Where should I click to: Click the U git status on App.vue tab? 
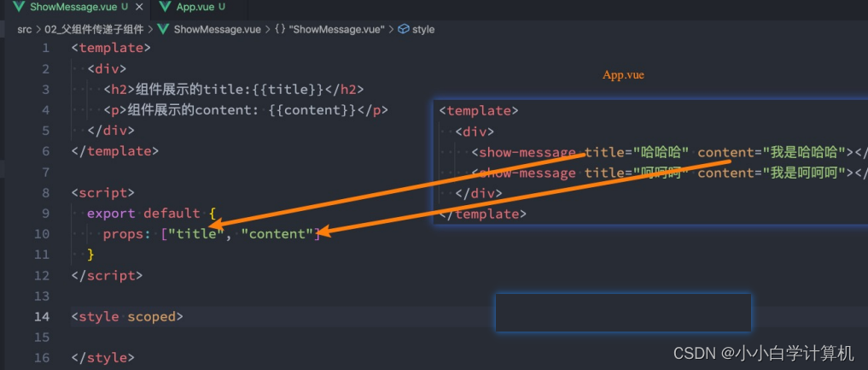pos(222,7)
